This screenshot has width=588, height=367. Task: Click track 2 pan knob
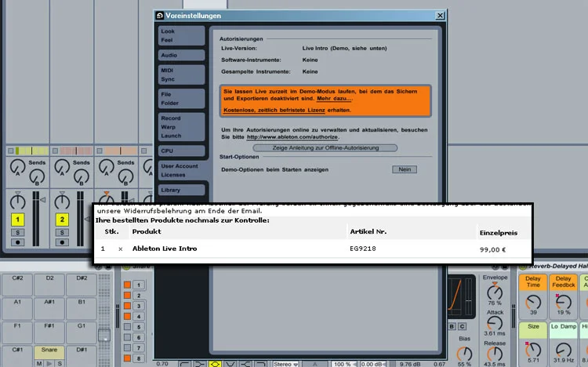pos(62,202)
